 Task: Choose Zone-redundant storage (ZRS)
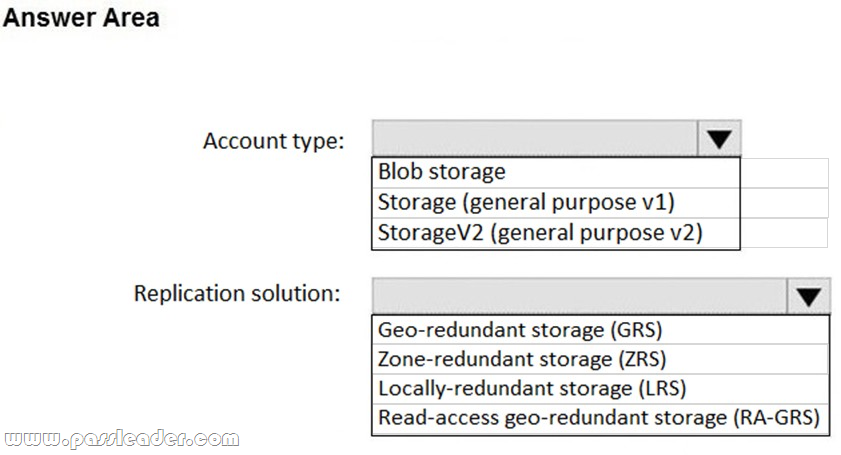pos(522,358)
